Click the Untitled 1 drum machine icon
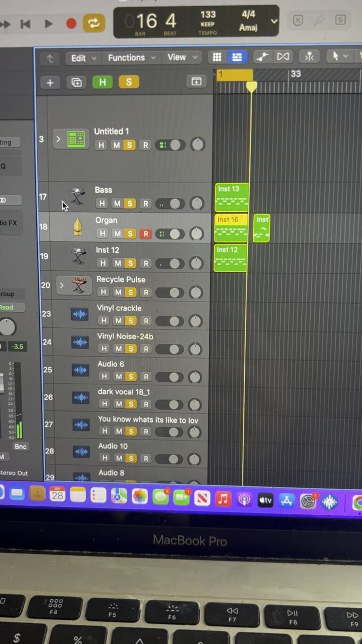 (x=76, y=139)
